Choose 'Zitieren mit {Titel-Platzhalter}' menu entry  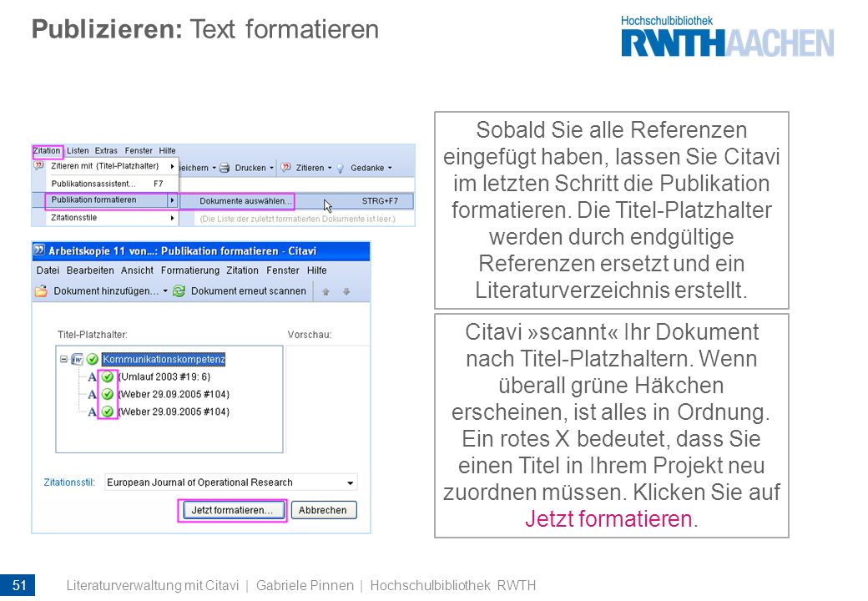pyautogui.click(x=105, y=166)
